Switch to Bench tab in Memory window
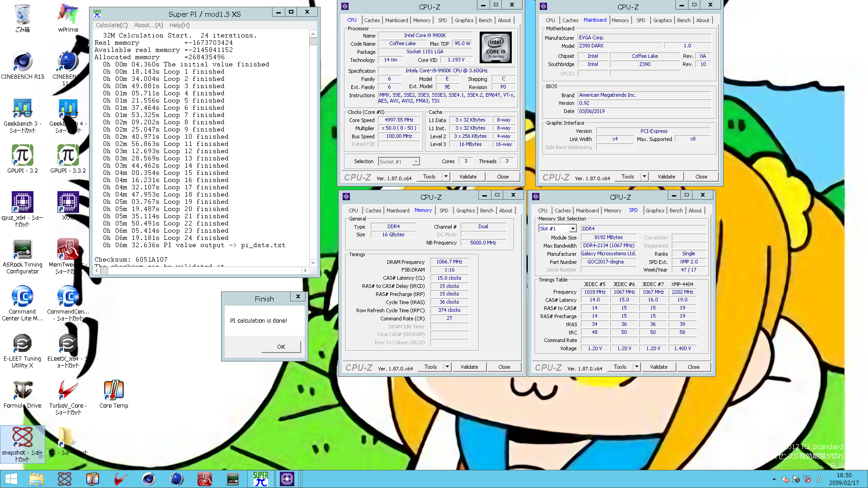The image size is (868, 488). click(487, 211)
